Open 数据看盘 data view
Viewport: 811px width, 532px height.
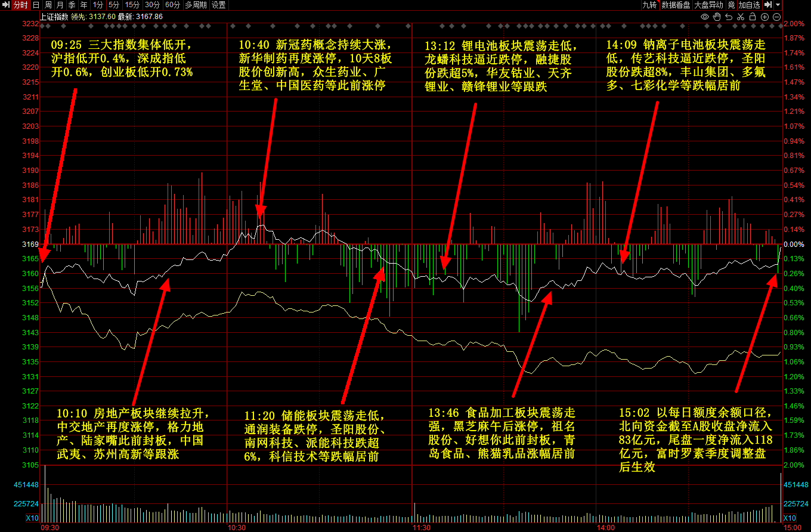[676, 5]
